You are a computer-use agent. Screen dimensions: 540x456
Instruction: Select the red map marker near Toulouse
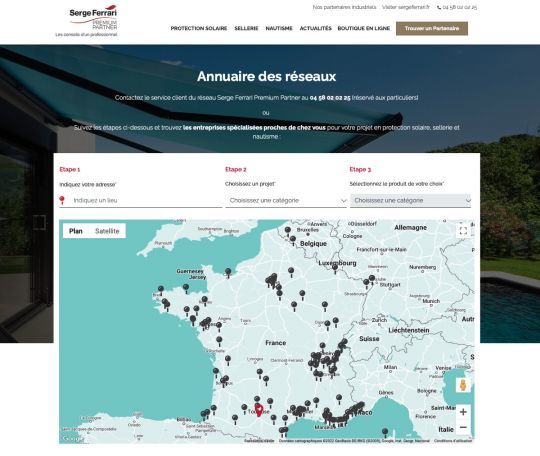pos(259,410)
